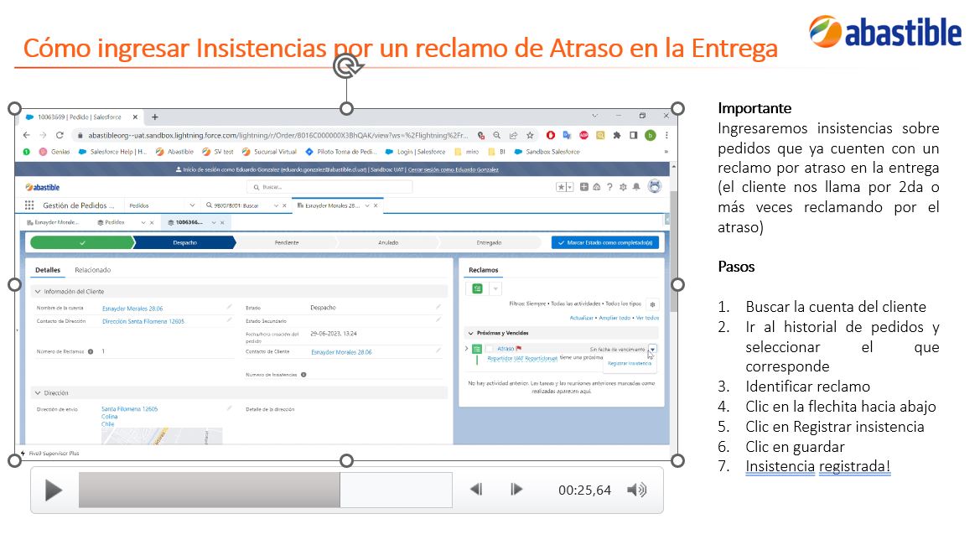Image resolution: width=980 pixels, height=545 pixels.
Task: Play the embedded tutorial video
Action: coord(54,490)
